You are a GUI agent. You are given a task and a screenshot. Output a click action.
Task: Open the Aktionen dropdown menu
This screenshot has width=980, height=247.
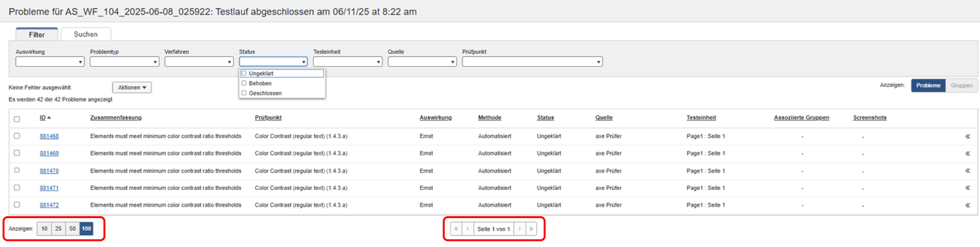[x=132, y=87]
